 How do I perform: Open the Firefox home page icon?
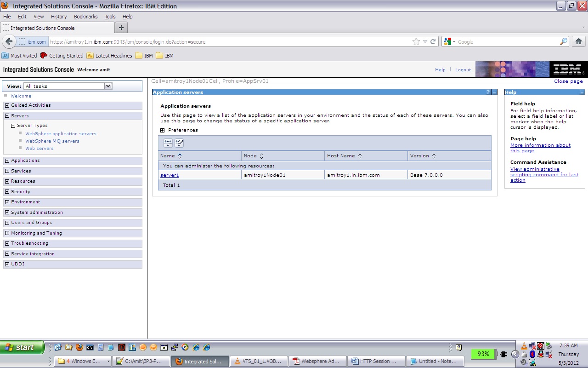(x=579, y=41)
